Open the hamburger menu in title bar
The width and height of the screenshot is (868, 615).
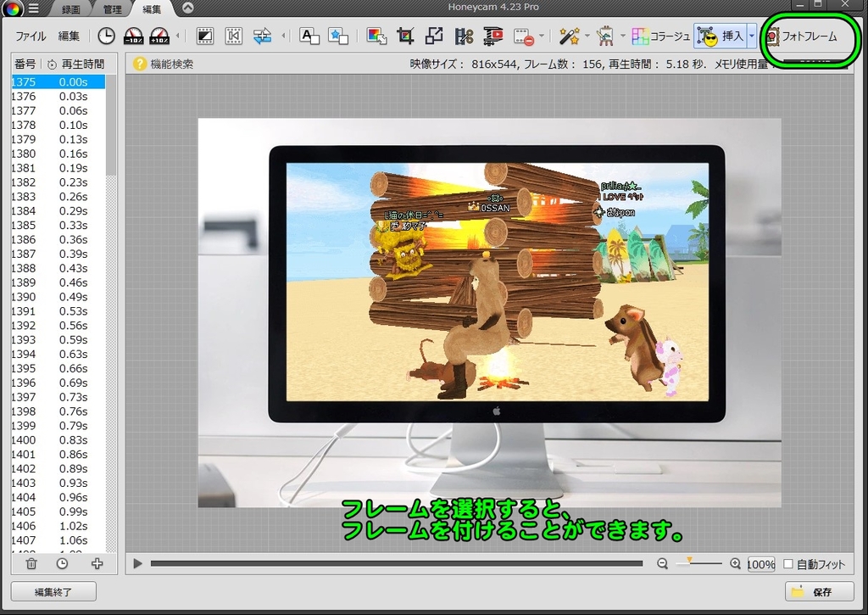click(x=34, y=8)
